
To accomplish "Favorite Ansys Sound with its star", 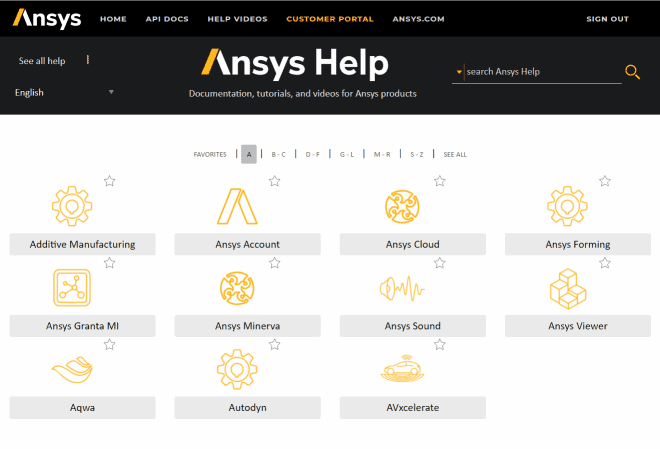I will (x=440, y=263).
